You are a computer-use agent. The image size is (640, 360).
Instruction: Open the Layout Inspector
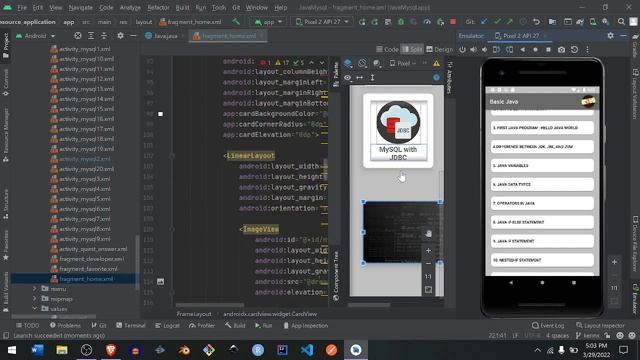600,325
